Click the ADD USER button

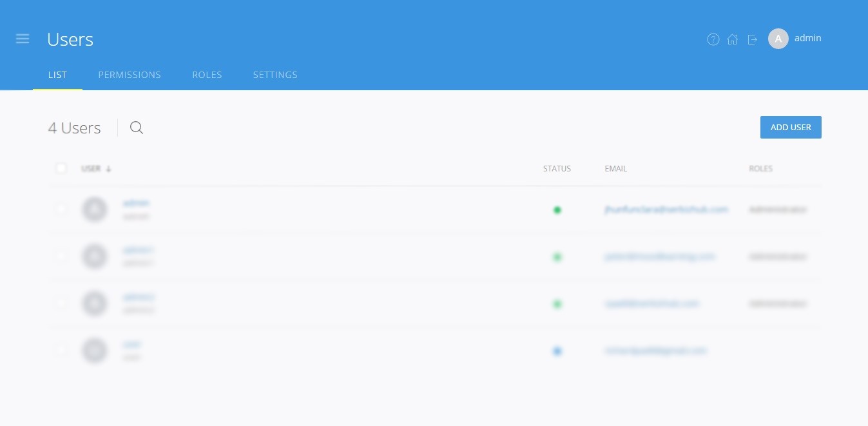coord(791,127)
